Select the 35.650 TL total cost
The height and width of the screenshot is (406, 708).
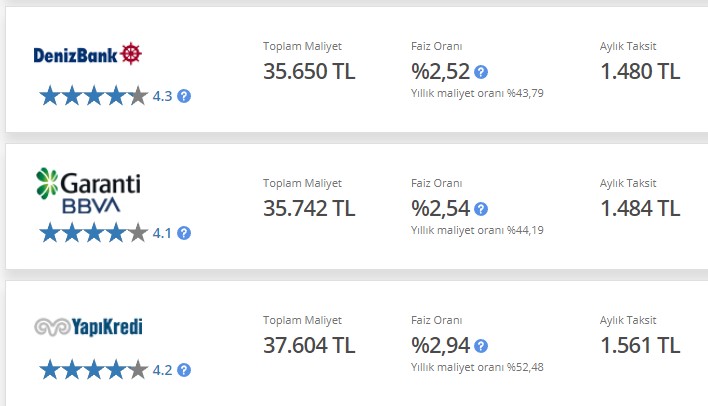309,71
